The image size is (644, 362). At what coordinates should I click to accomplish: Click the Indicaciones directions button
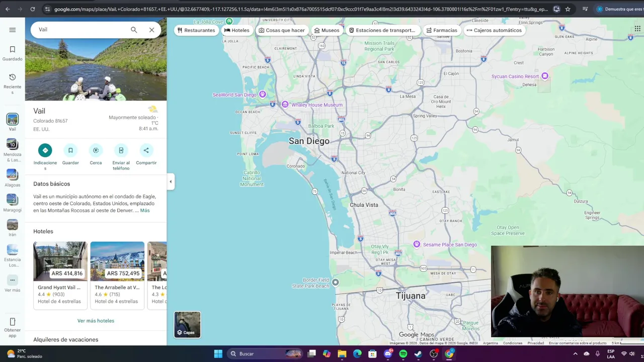[45, 150]
